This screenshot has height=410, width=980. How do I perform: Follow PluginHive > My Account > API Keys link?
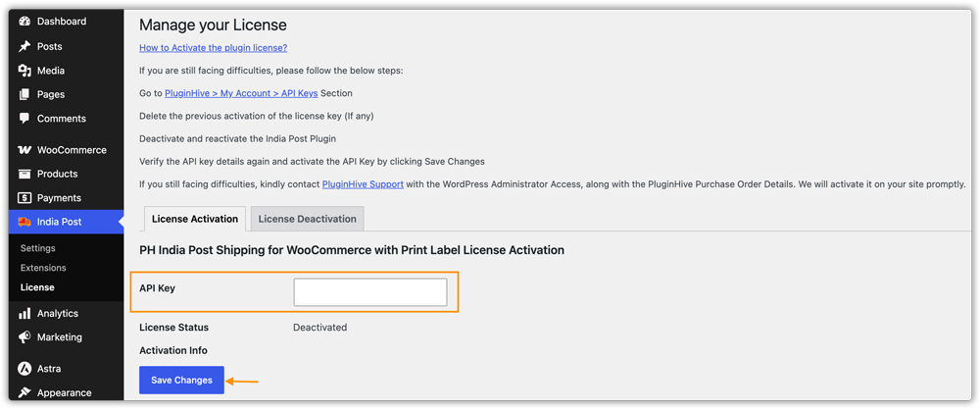tap(241, 93)
